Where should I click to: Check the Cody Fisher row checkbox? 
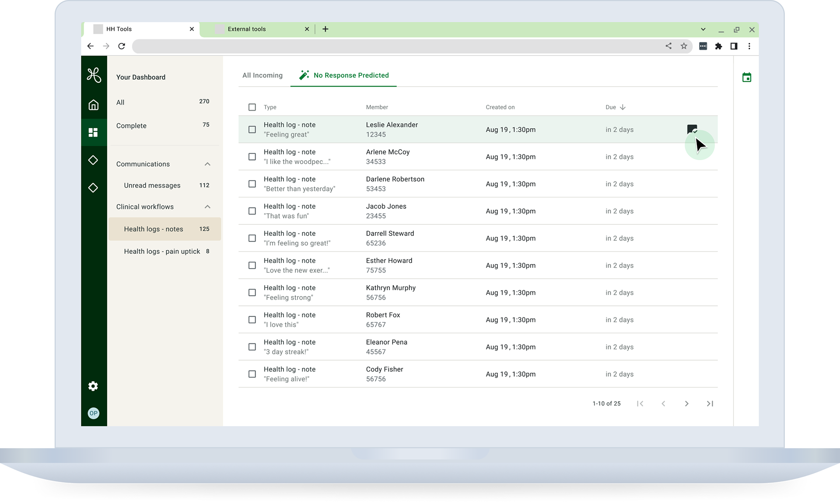pyautogui.click(x=252, y=374)
